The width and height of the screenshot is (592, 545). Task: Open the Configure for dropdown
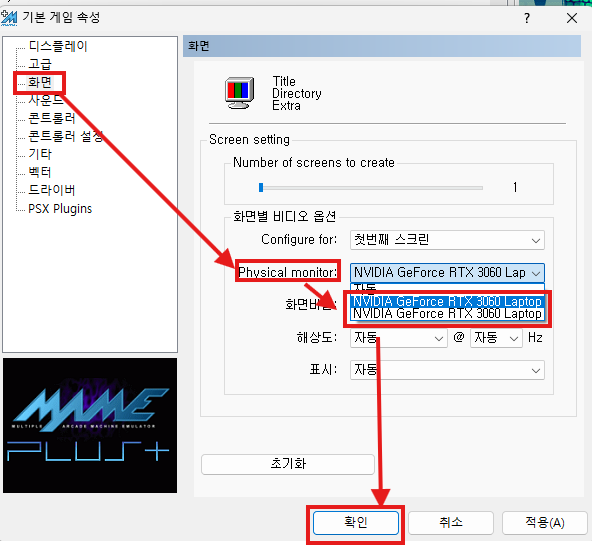pos(447,240)
